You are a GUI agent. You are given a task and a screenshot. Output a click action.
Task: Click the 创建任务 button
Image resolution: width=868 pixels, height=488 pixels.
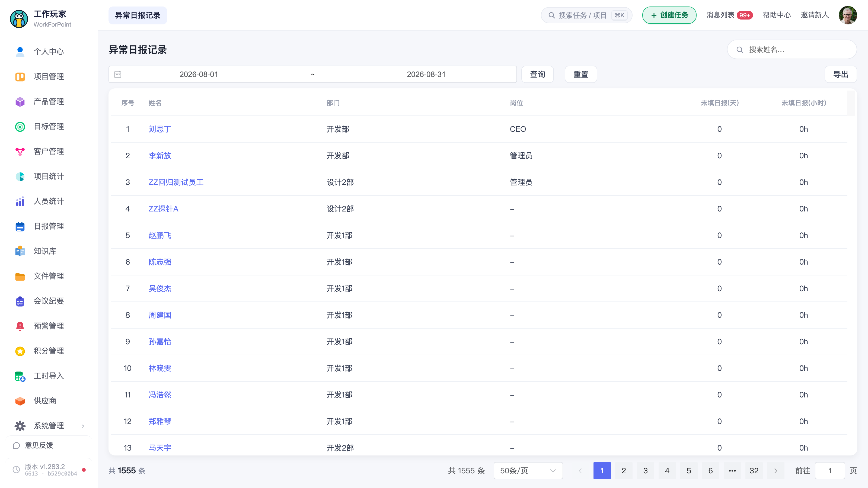pos(669,15)
